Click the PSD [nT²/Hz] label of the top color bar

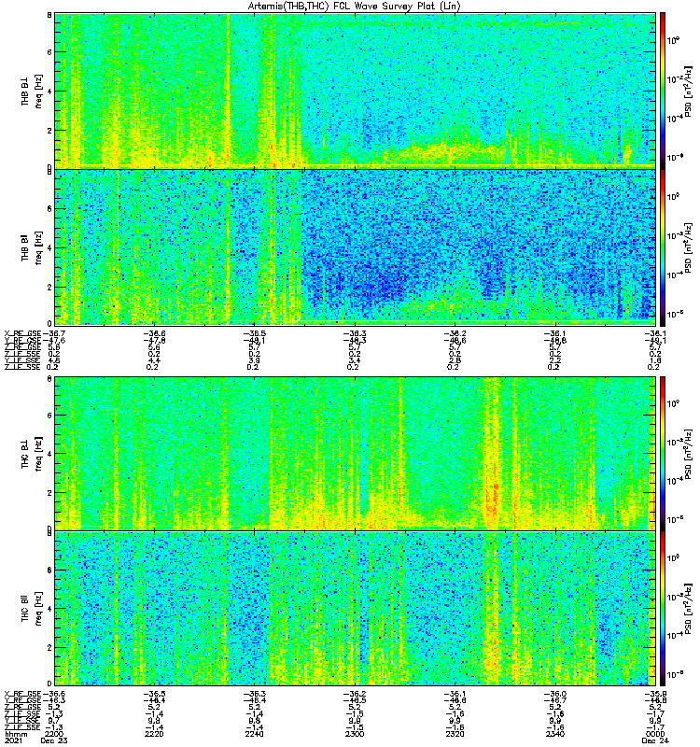[x=689, y=91]
